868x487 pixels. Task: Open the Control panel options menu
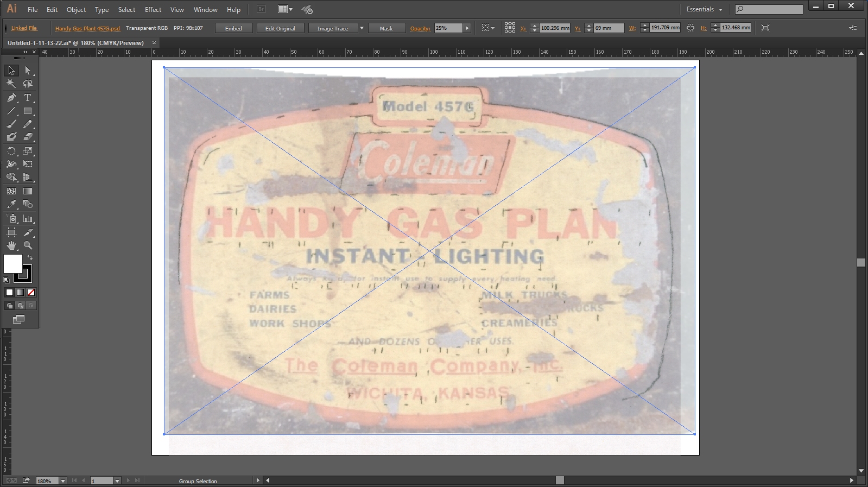pos(853,28)
